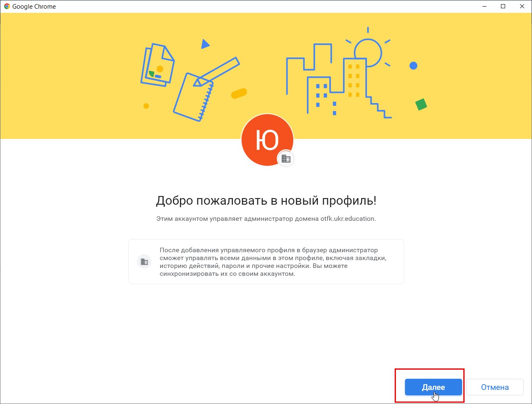Maximize the Chrome window
The height and width of the screenshot is (404, 532).
503,6
